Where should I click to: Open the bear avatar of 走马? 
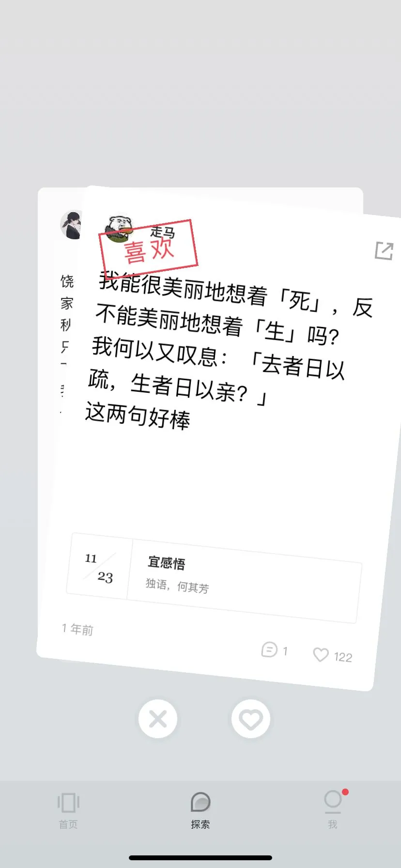coord(119,228)
